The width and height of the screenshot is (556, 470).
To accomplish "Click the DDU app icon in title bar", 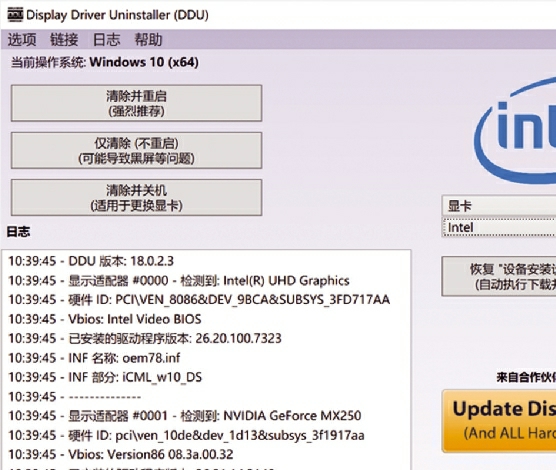I will 15,15.
